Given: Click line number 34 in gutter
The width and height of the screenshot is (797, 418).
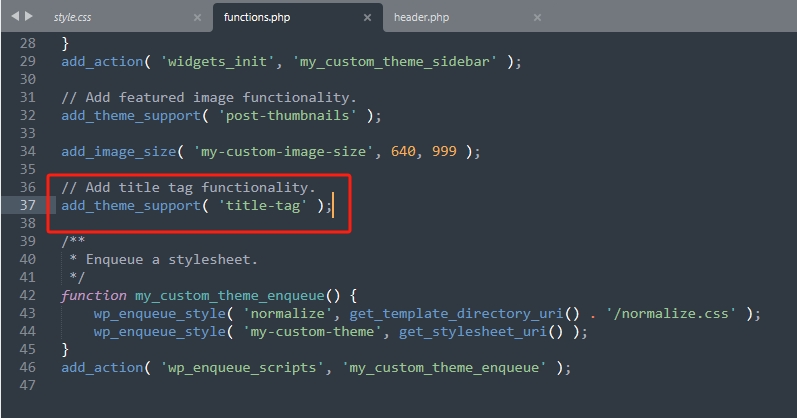Looking at the screenshot, I should 27,151.
